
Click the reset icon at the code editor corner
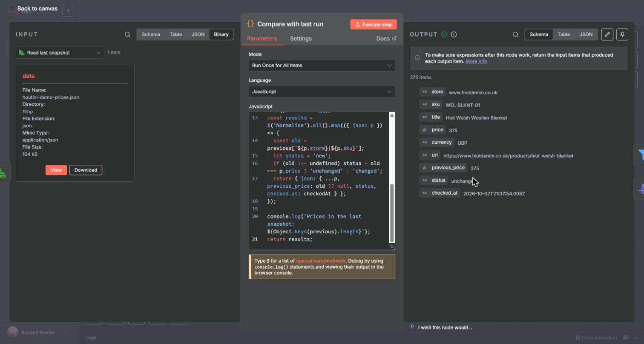392,247
